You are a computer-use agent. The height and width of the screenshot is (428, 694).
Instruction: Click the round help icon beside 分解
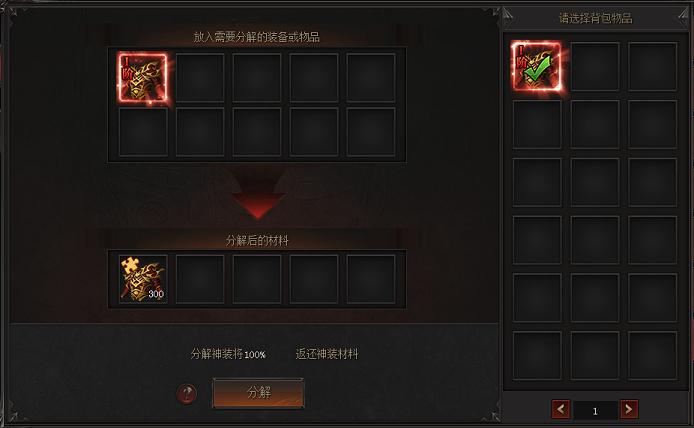coord(187,393)
